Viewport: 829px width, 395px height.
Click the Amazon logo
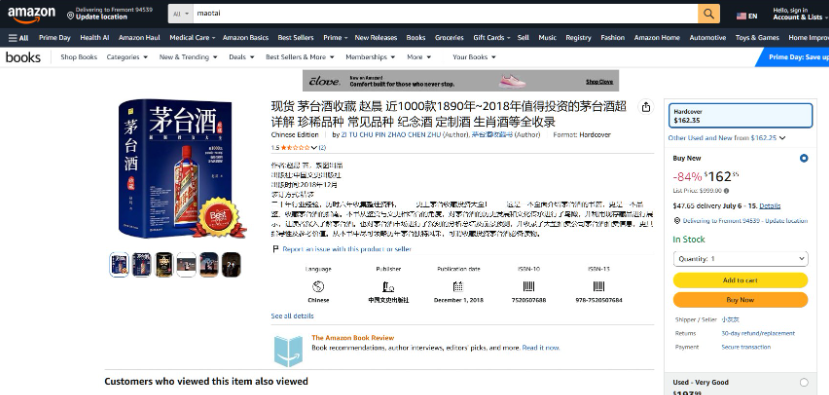31,14
